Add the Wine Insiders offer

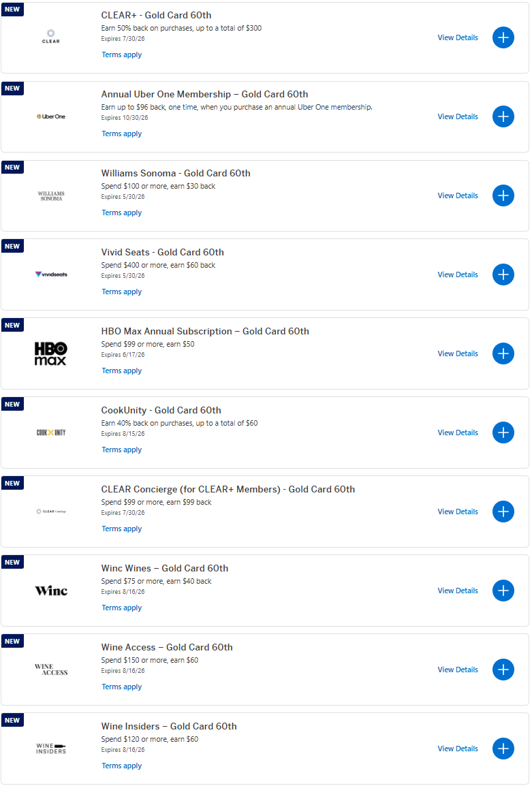503,749
